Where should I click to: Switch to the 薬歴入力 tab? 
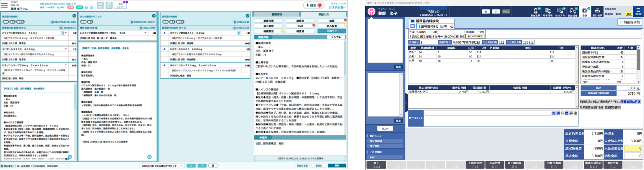pyautogui.click(x=323, y=14)
